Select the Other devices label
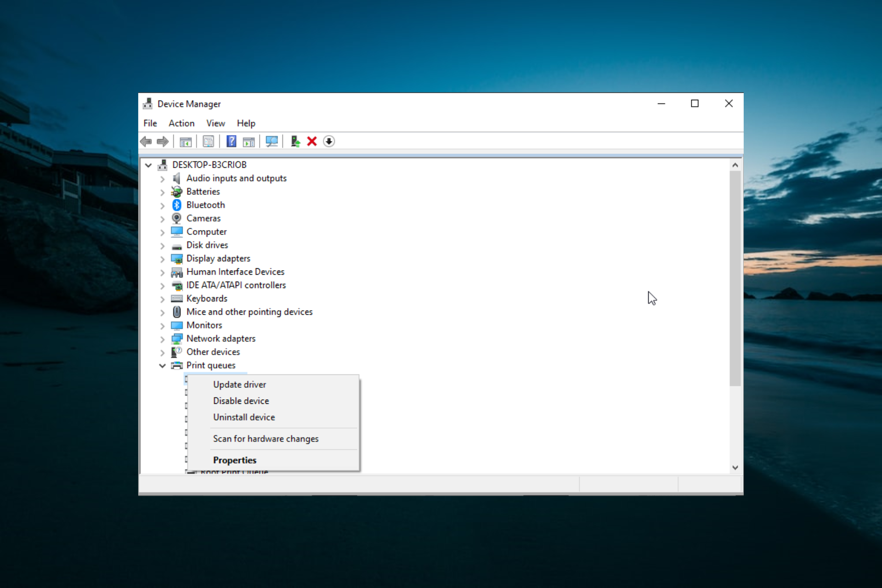882x588 pixels. (213, 352)
